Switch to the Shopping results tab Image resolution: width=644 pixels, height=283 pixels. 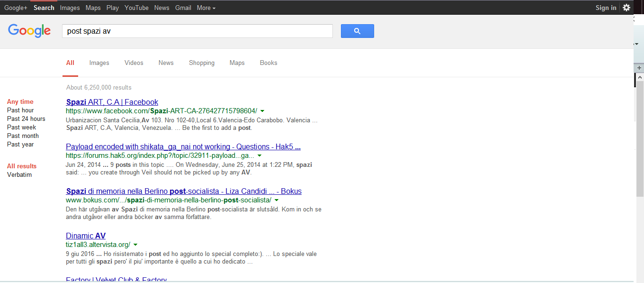click(x=202, y=63)
